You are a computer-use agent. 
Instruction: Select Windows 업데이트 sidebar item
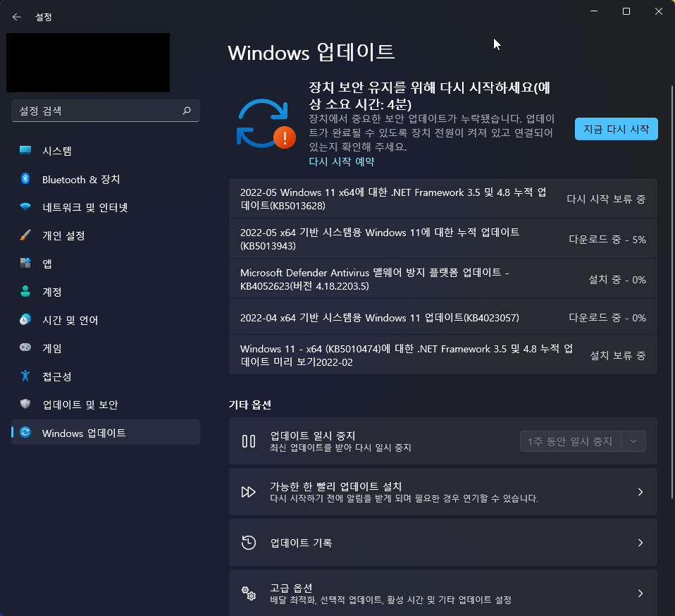point(106,432)
